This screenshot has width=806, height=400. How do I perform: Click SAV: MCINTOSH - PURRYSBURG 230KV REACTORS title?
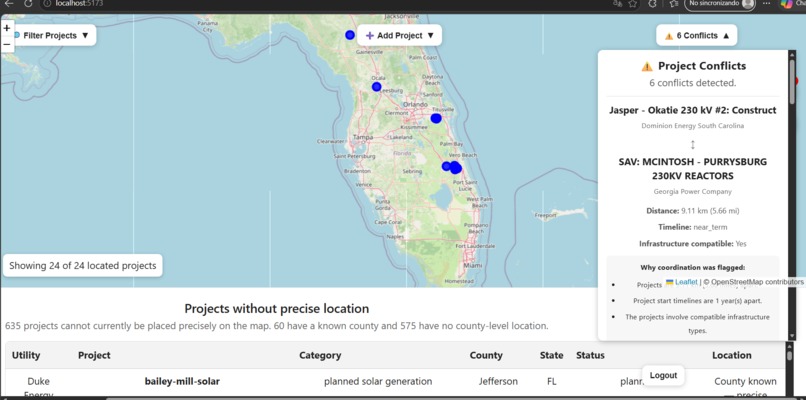[692, 169]
